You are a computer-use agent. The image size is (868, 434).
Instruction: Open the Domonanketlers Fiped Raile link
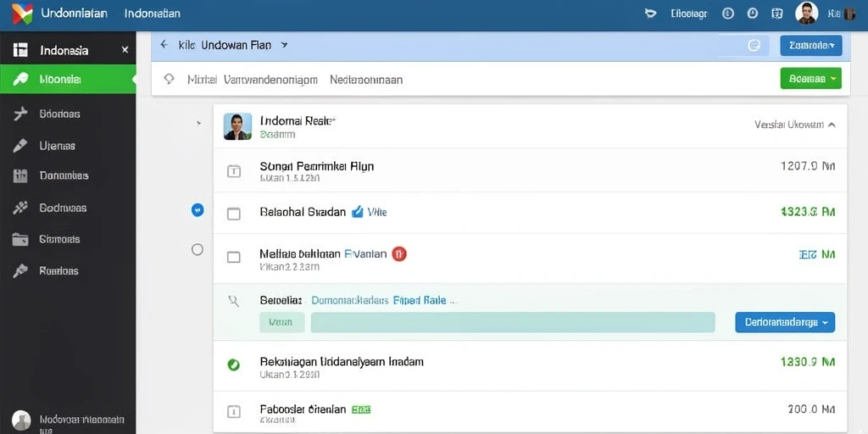pyautogui.click(x=379, y=301)
